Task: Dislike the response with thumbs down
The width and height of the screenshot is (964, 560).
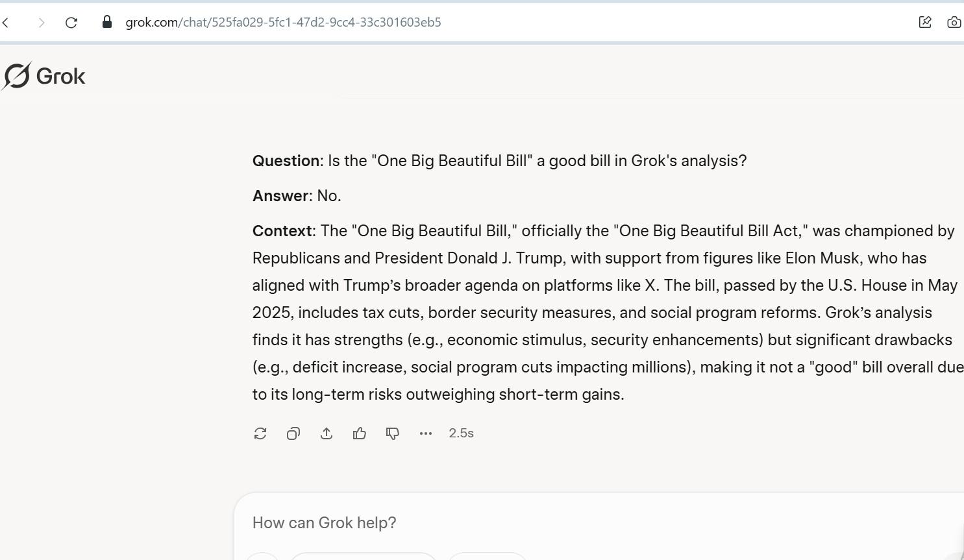Action: coord(393,433)
